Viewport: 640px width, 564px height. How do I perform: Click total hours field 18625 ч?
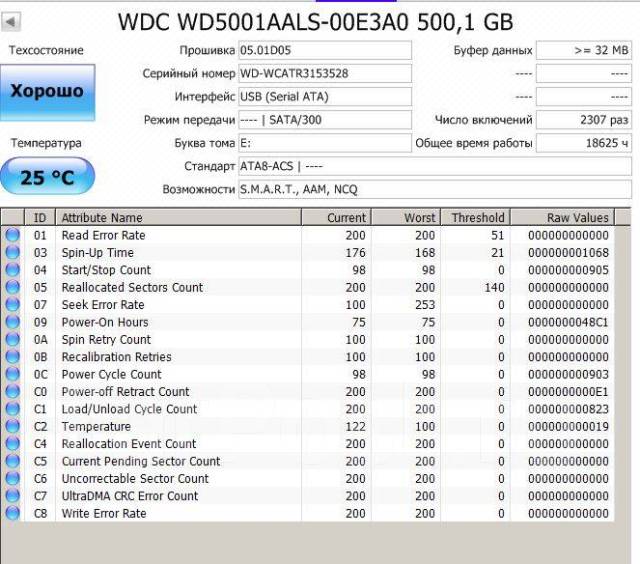[584, 143]
